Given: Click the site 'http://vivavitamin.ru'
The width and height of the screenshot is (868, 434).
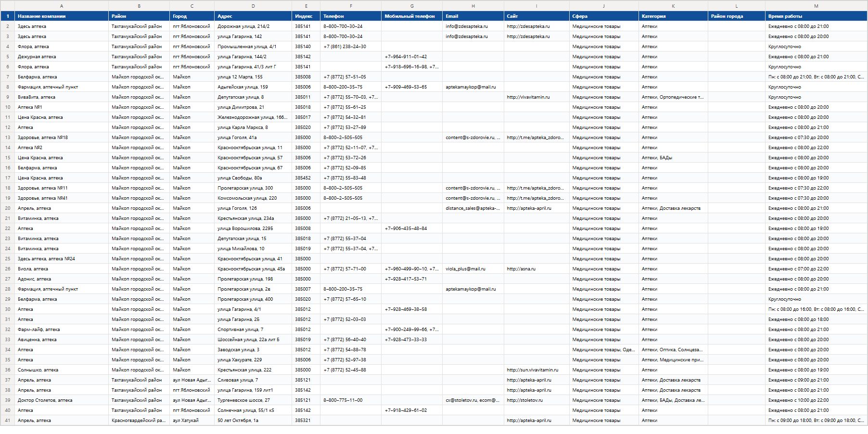Looking at the screenshot, I should pyautogui.click(x=536, y=97).
